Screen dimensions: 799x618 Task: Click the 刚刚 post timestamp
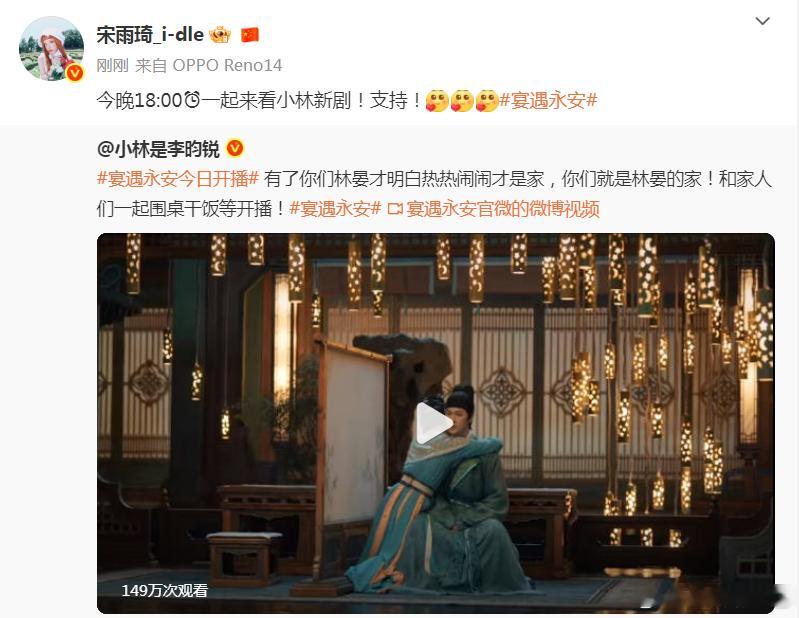coord(113,65)
